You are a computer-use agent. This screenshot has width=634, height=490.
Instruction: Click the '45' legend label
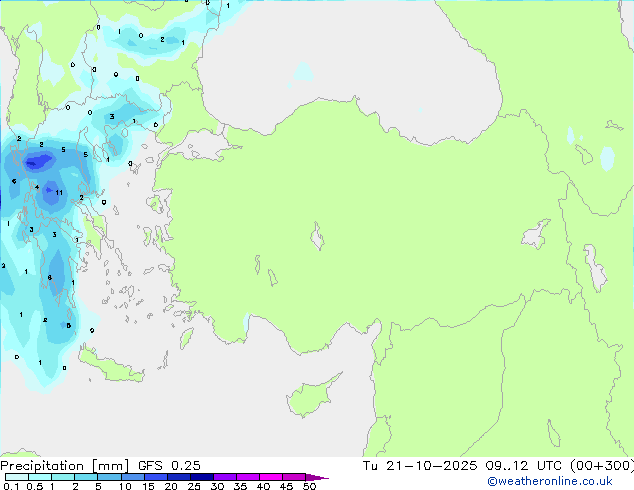click(x=286, y=486)
